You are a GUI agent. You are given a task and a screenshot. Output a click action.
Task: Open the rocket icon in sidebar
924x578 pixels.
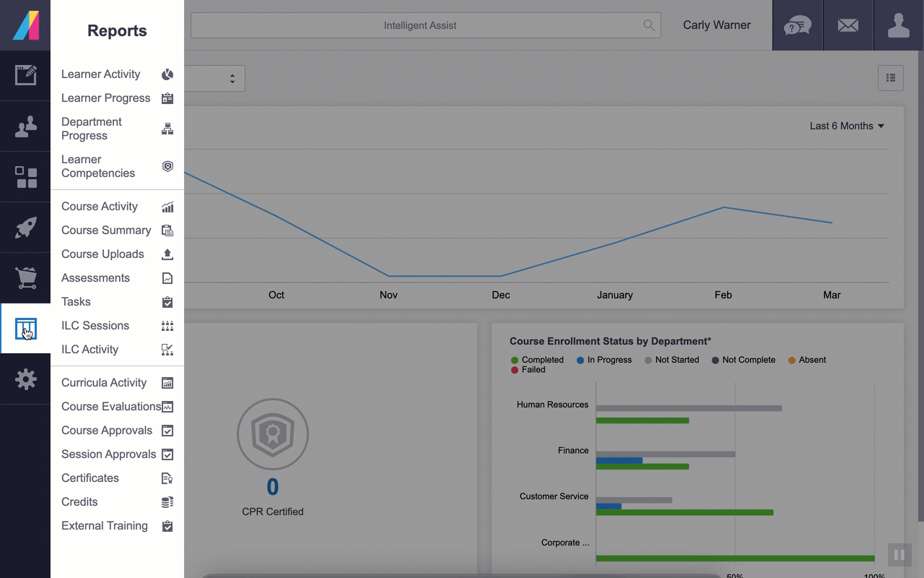coord(25,228)
